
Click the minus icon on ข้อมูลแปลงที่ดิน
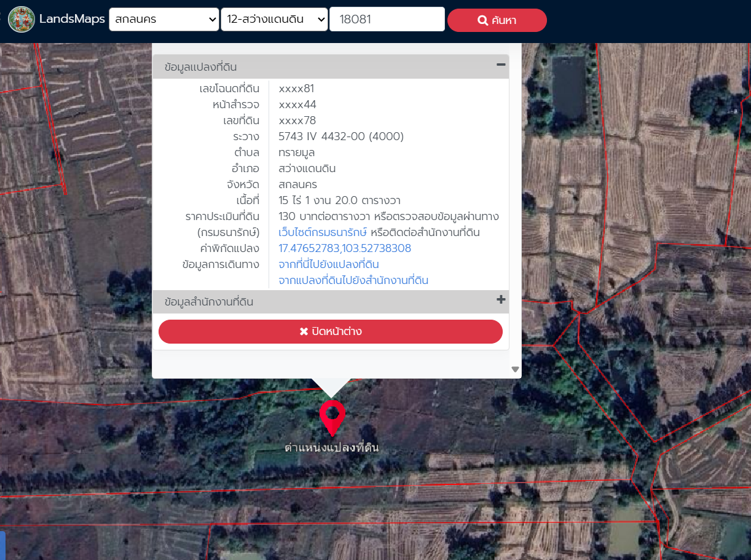click(x=501, y=65)
